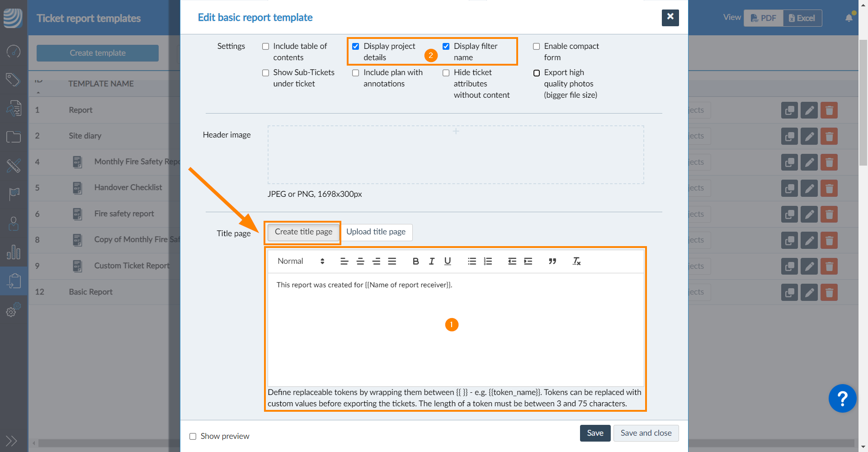Delete the Basic Report template
868x452 pixels.
[x=829, y=292]
